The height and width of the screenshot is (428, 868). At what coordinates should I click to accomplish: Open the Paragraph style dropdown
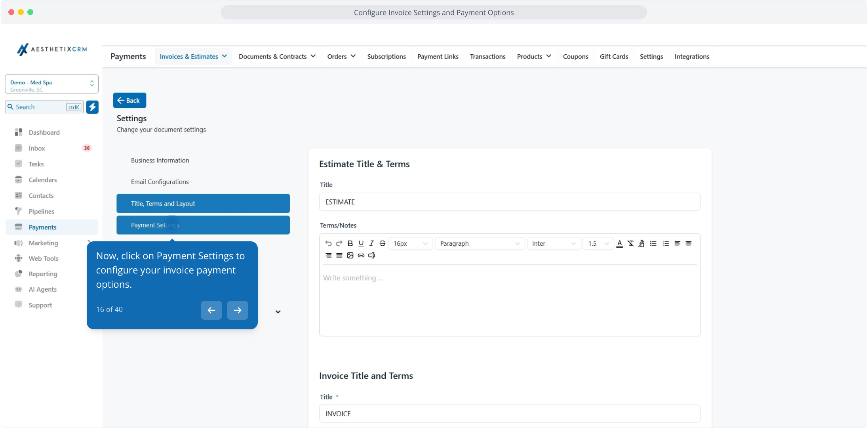click(480, 243)
